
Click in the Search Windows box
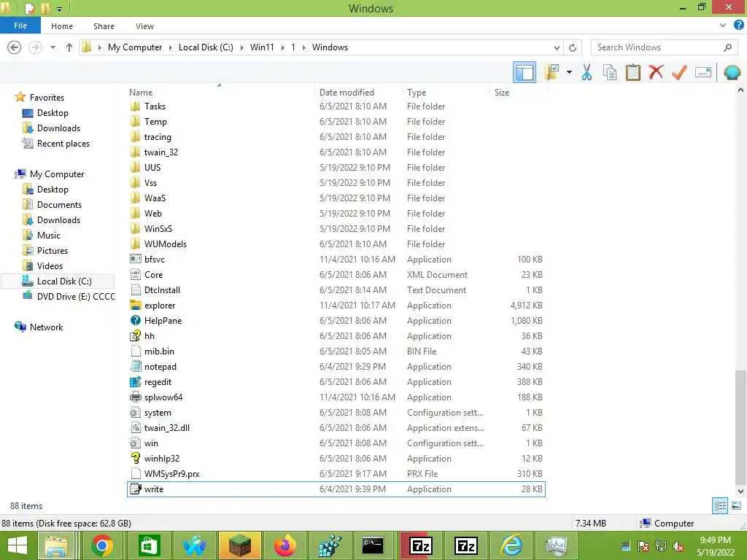coord(664,47)
